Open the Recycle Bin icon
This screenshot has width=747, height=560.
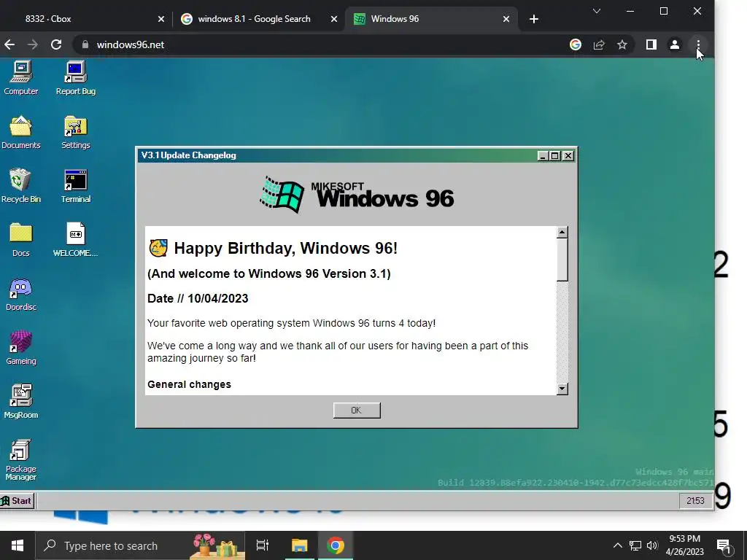[21, 186]
